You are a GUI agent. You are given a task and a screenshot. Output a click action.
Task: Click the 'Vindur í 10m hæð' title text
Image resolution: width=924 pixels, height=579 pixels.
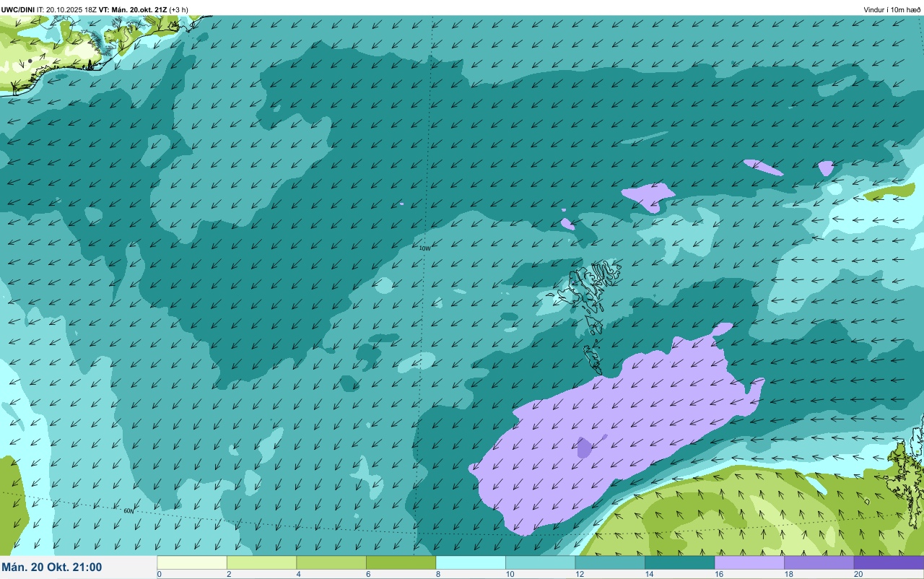[892, 9]
